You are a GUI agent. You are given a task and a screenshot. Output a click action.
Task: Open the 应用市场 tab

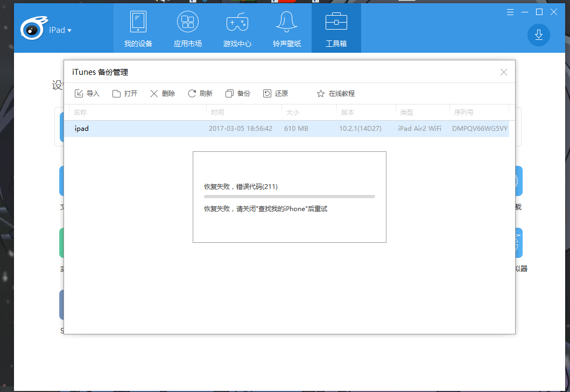tap(187, 29)
